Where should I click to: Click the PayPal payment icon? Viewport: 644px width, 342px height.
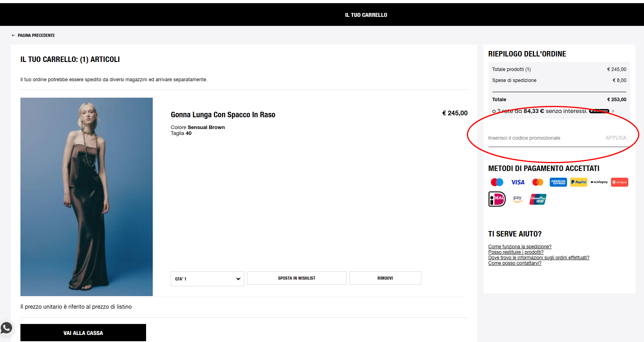[578, 182]
